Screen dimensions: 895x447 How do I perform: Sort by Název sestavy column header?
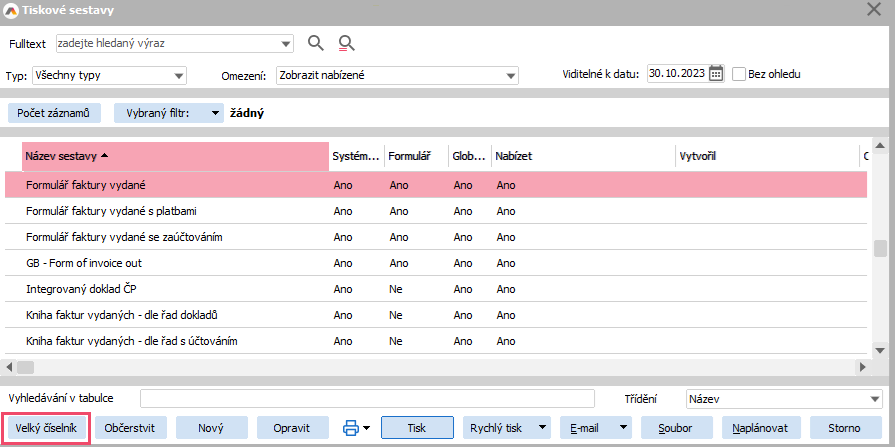click(175, 156)
